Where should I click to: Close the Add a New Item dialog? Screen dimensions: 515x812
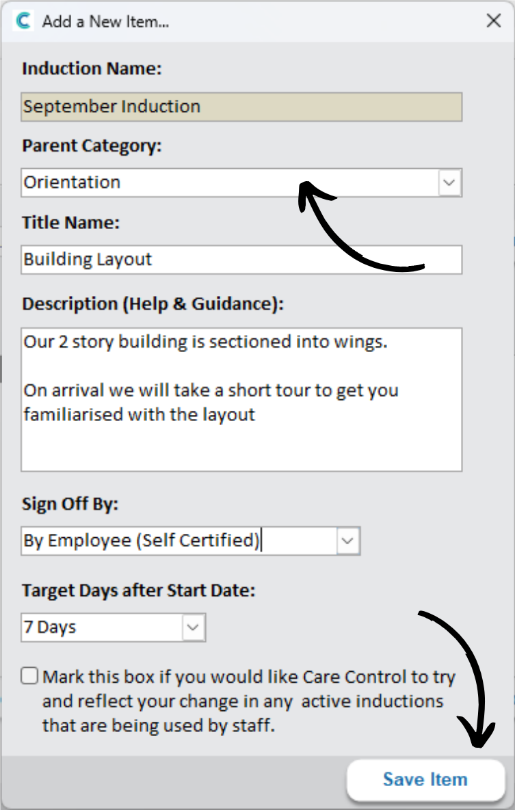coord(493,21)
